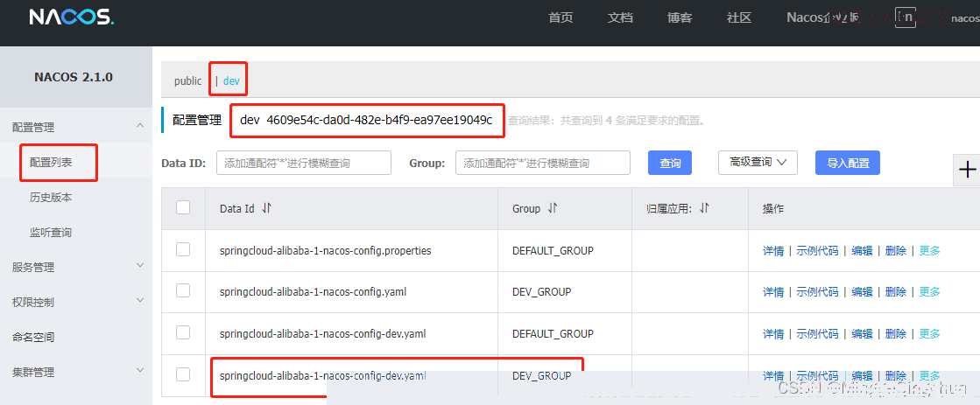Viewport: 980px width, 405px height.
Task: Collapse the 配置管理 sidebar section
Action: [x=140, y=126]
